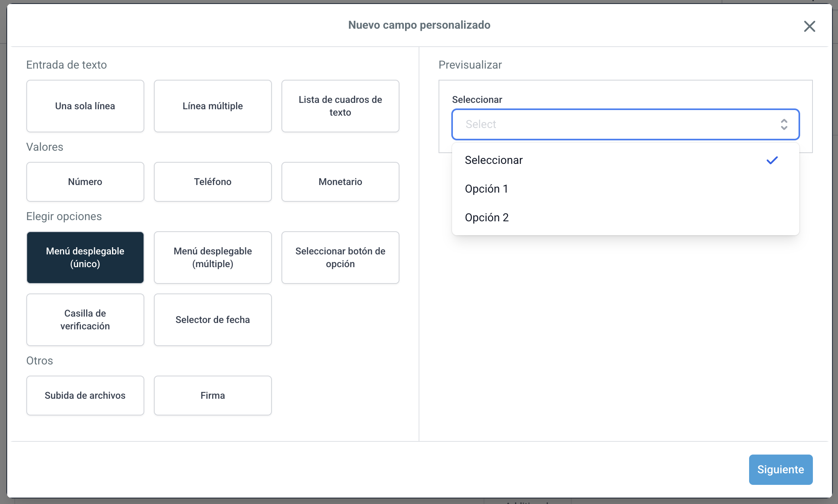Choose Seleccionar botón de opción tile
Viewport: 838px width, 504px height.
[x=340, y=258]
